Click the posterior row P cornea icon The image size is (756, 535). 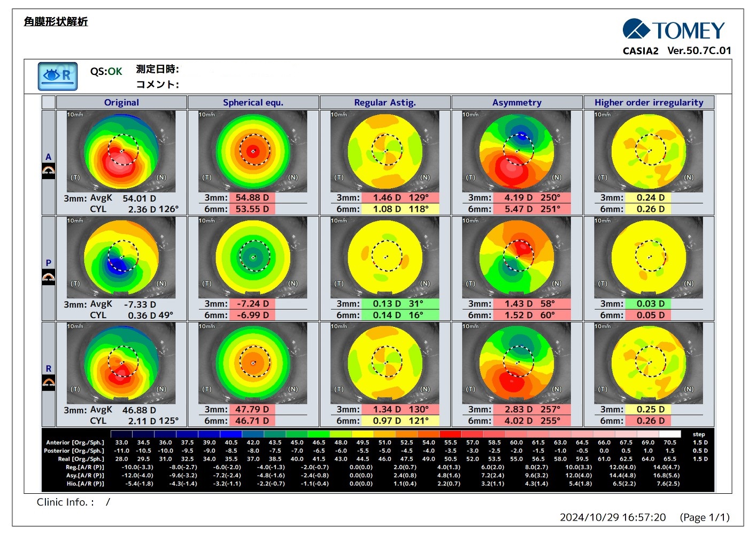(x=49, y=278)
